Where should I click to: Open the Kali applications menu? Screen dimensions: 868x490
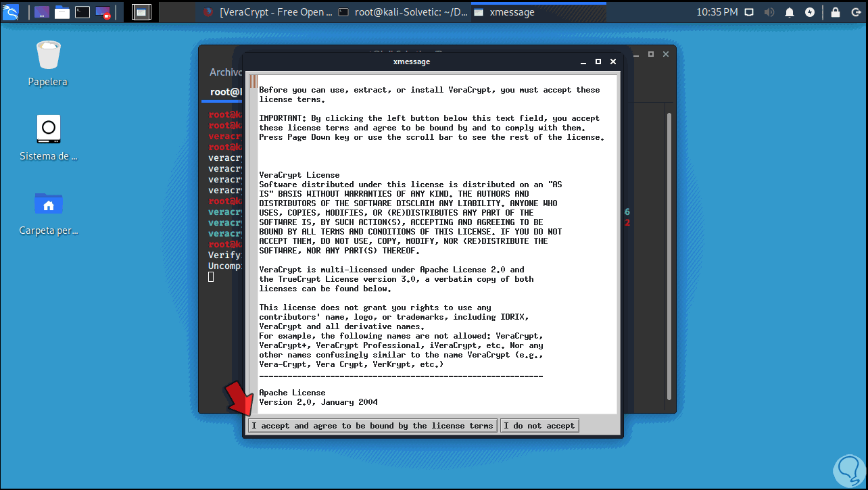click(12, 11)
